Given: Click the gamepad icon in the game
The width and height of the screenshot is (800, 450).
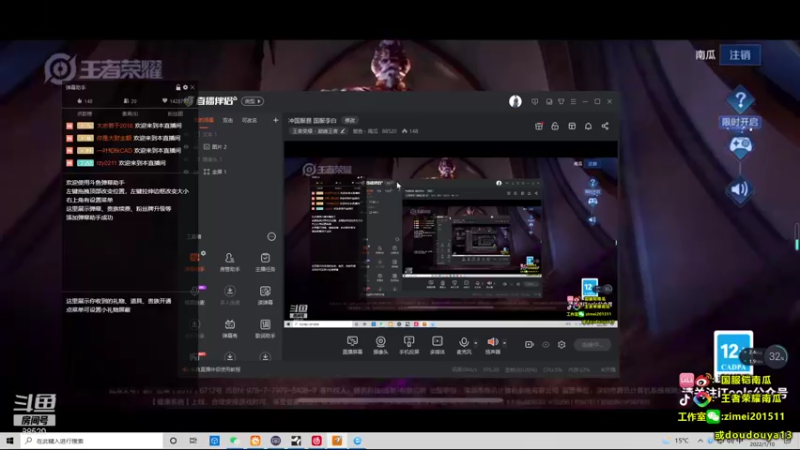Looking at the screenshot, I should coord(740,146).
